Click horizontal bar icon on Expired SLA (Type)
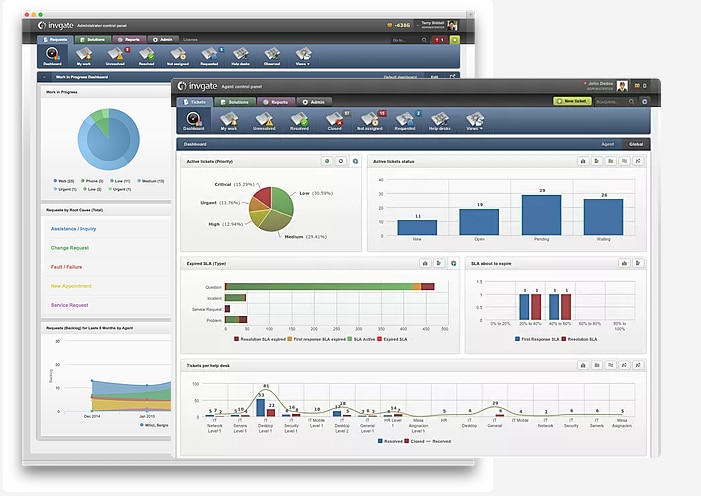 [439, 263]
